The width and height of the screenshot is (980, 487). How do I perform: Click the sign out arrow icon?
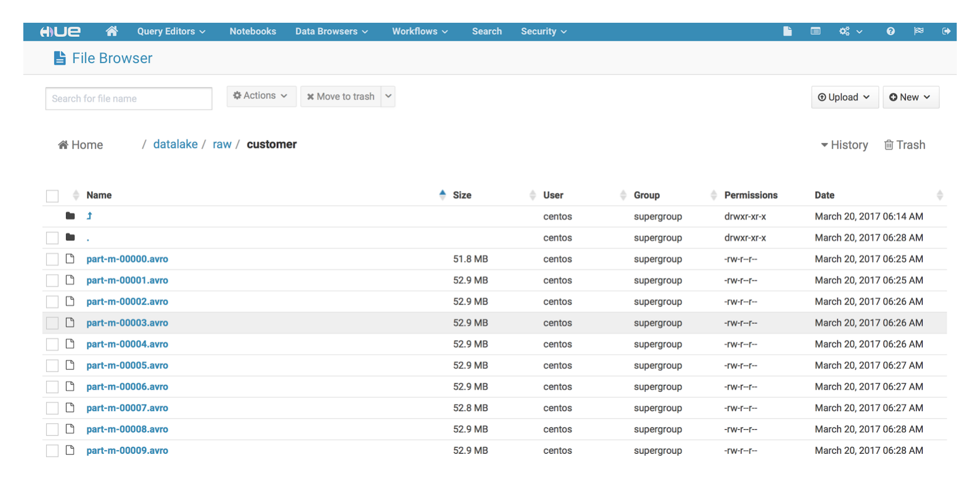[946, 31]
